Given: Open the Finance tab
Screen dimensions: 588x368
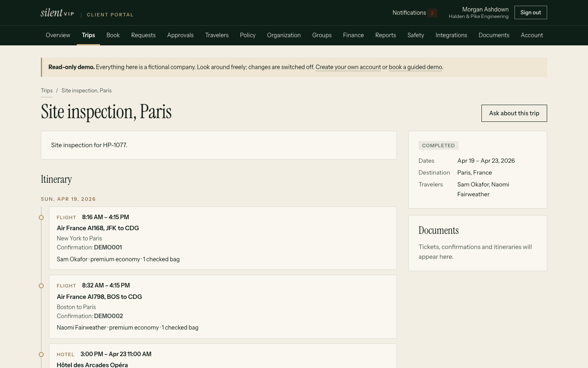Looking at the screenshot, I should tap(353, 35).
